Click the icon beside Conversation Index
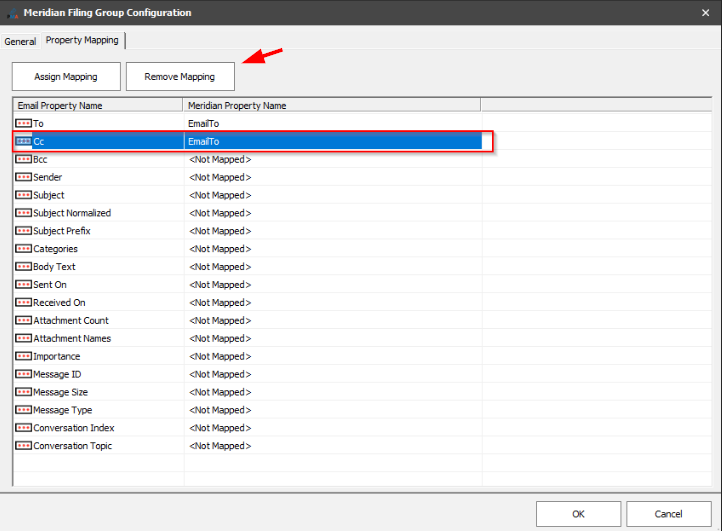This screenshot has height=531, width=722. click(x=23, y=428)
